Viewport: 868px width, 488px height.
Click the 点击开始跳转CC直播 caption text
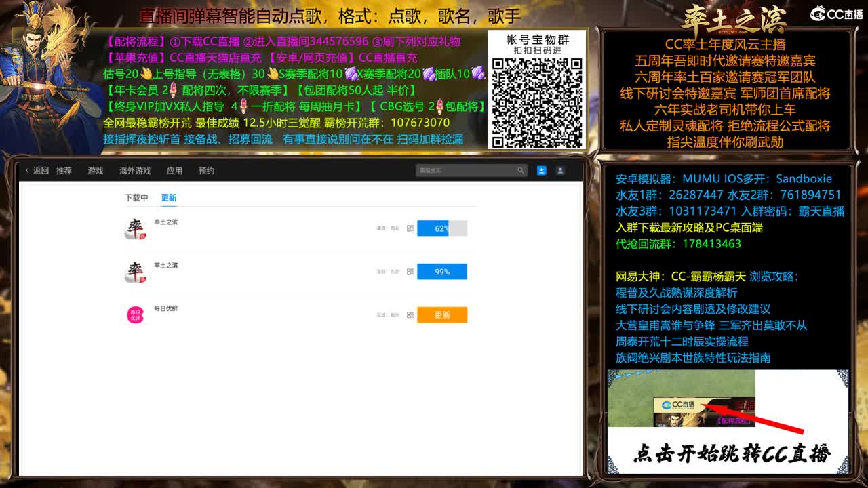pyautogui.click(x=732, y=454)
